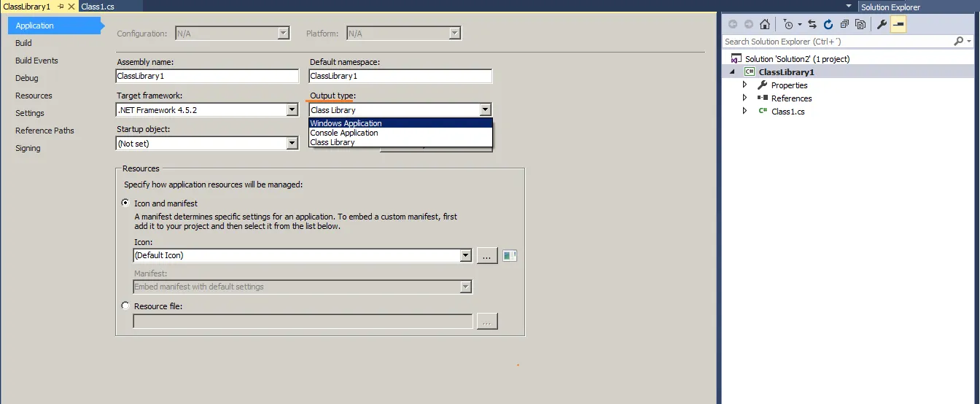Click the Default namespace text field

[x=400, y=76]
